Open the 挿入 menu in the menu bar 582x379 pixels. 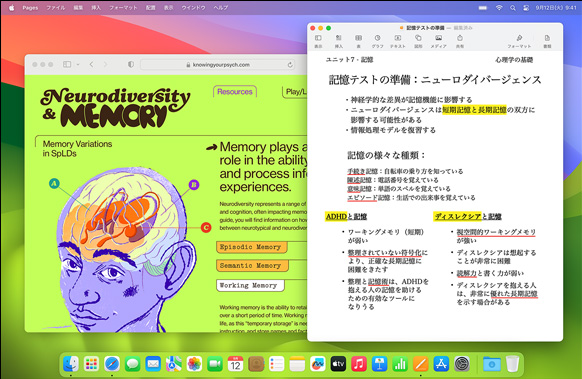coord(96,7)
